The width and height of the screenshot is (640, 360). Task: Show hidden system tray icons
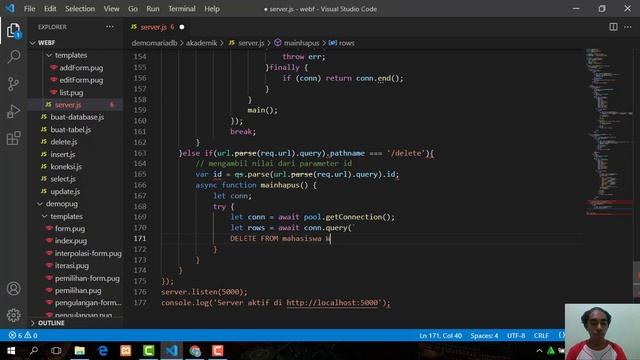point(539,351)
